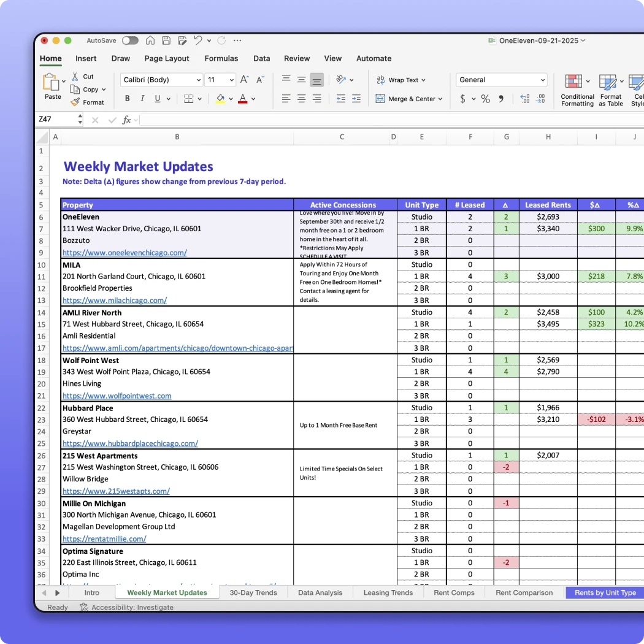This screenshot has height=644, width=644.
Task: Expand the Paste options arrow
Action: click(64, 82)
